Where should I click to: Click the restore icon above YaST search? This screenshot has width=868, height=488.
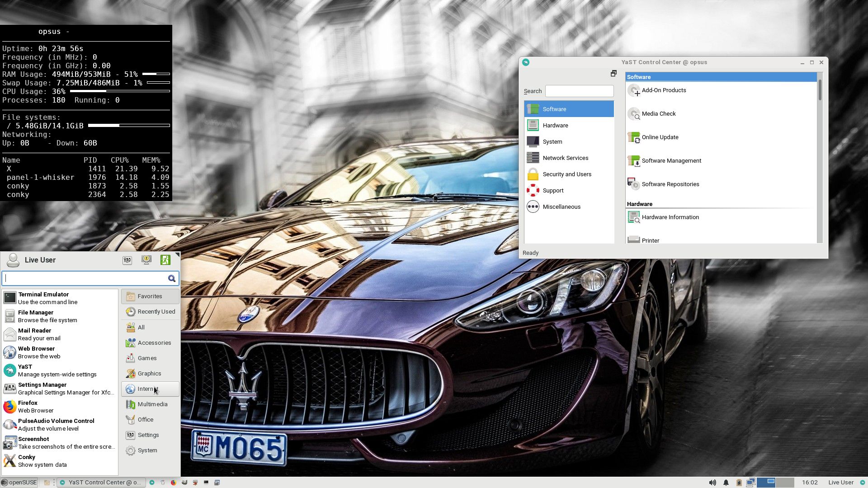coord(613,73)
